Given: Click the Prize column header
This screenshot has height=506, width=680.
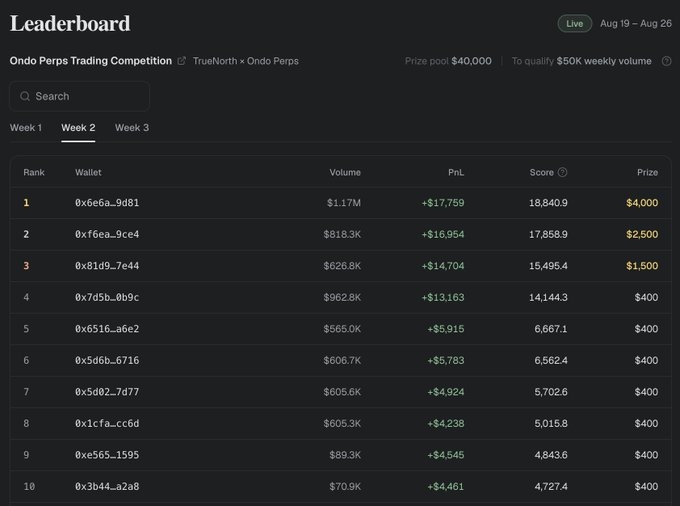Looking at the screenshot, I should (647, 172).
